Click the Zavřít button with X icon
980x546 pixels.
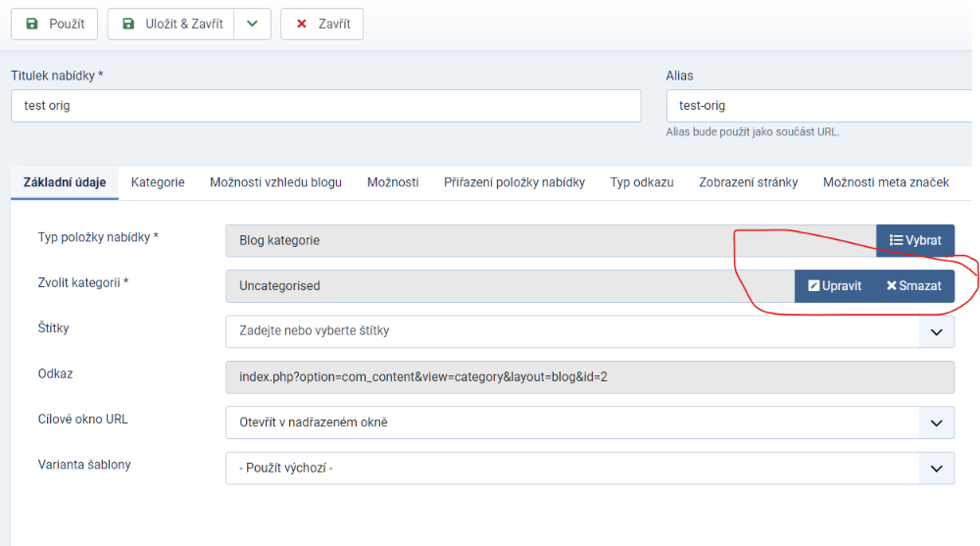coord(321,24)
